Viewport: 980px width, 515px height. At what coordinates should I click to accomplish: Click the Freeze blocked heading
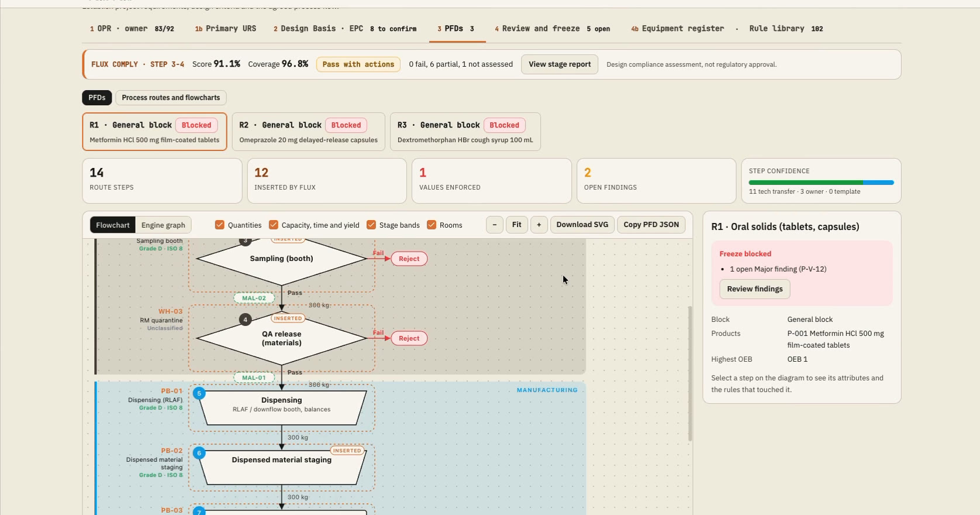coord(745,254)
